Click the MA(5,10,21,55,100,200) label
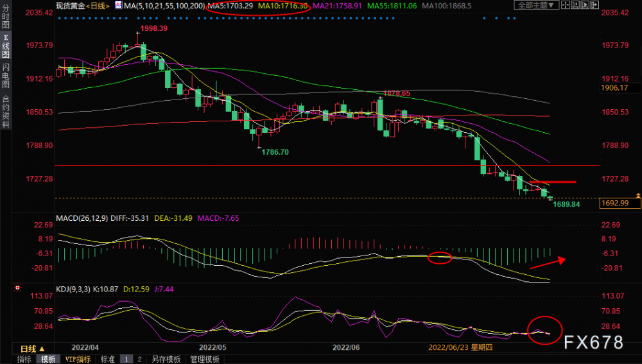Viewport: 642px width, 364px height. (x=164, y=6)
